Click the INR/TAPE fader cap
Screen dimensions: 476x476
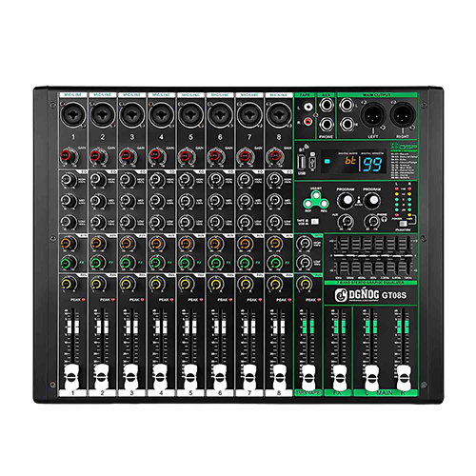click(x=308, y=378)
